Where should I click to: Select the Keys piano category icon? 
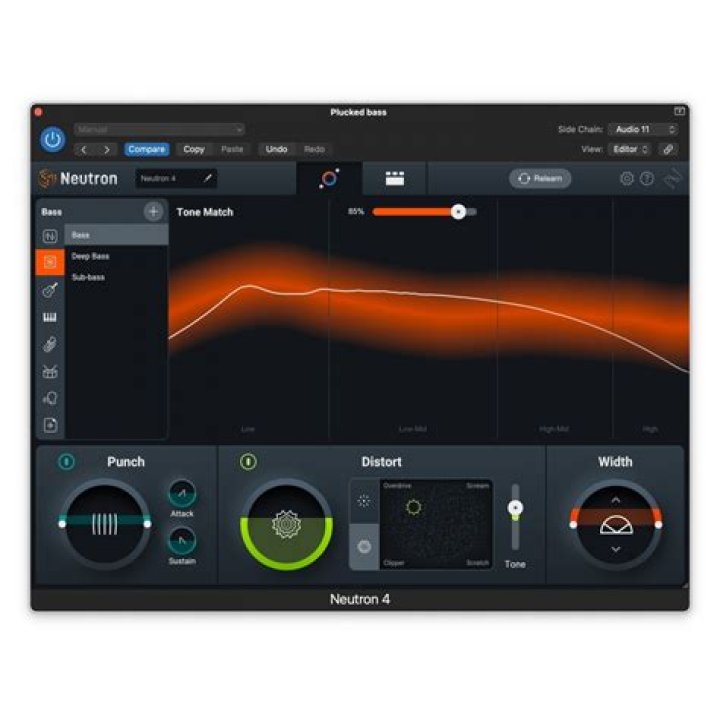[x=50, y=317]
